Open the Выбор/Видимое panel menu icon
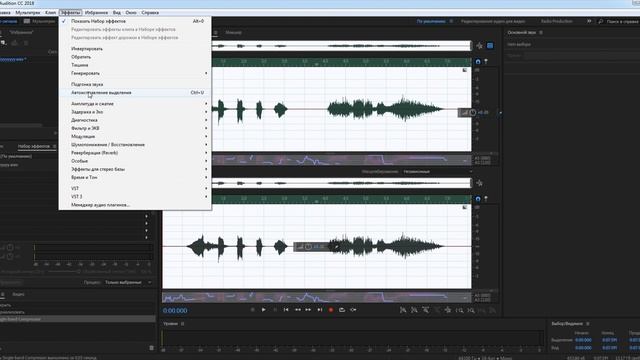The height and width of the screenshot is (360, 640). (588, 324)
